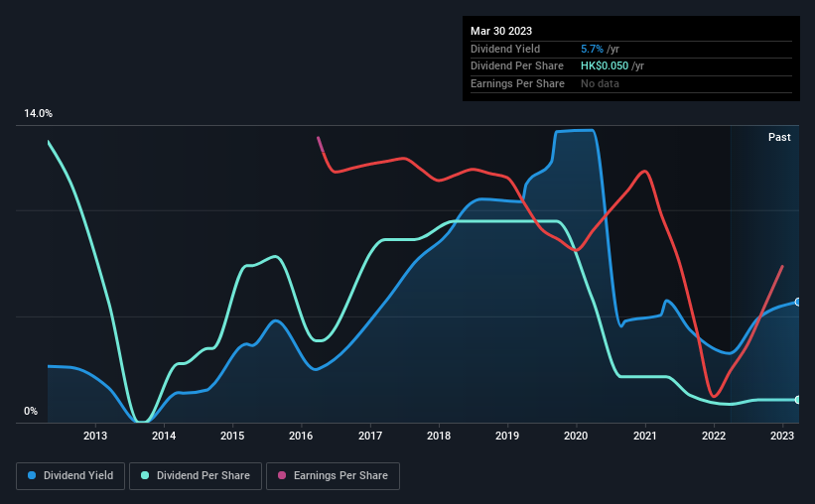Select the Dividend Per Share endpoint marker at 2023
This screenshot has height=504, width=815.
point(798,400)
